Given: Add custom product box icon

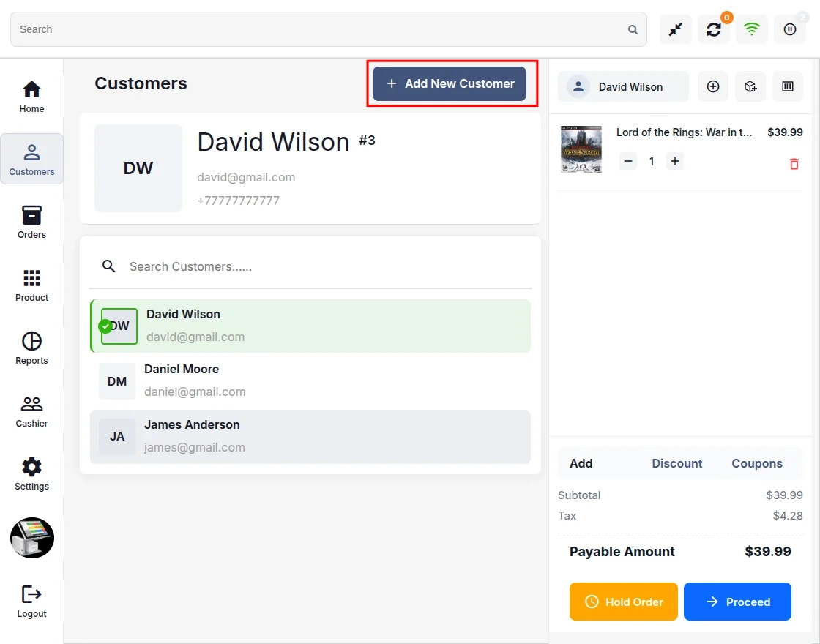Looking at the screenshot, I should (750, 86).
